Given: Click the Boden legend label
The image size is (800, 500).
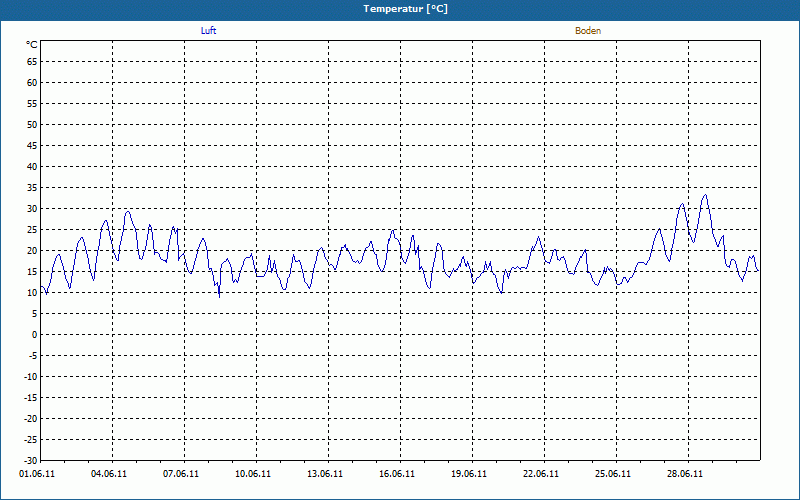Looking at the screenshot, I should tap(588, 31).
